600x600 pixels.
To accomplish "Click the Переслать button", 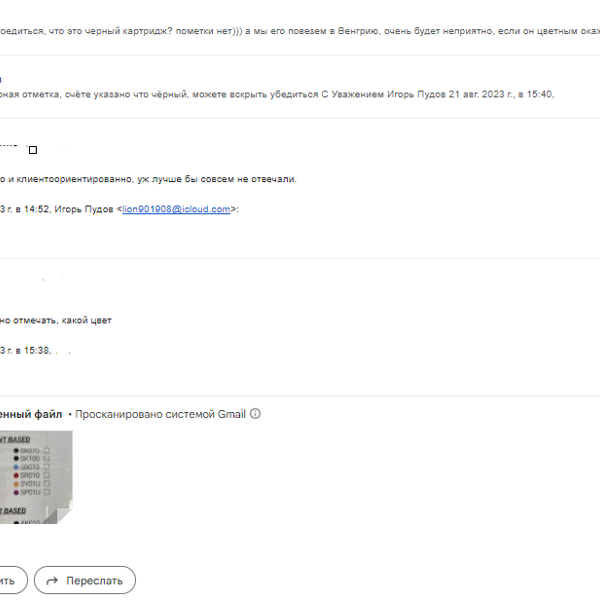I will coord(85,580).
